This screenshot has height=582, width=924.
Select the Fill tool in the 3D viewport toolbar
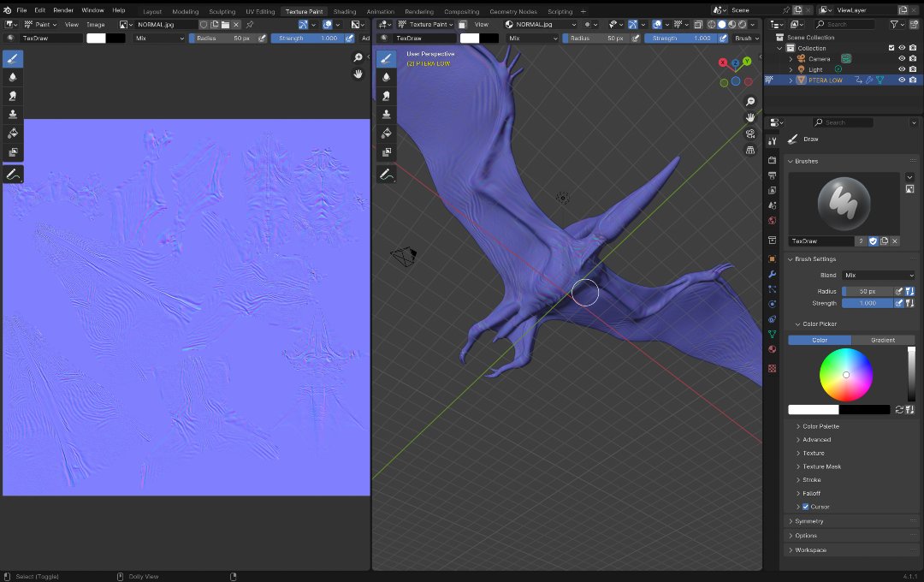point(386,134)
